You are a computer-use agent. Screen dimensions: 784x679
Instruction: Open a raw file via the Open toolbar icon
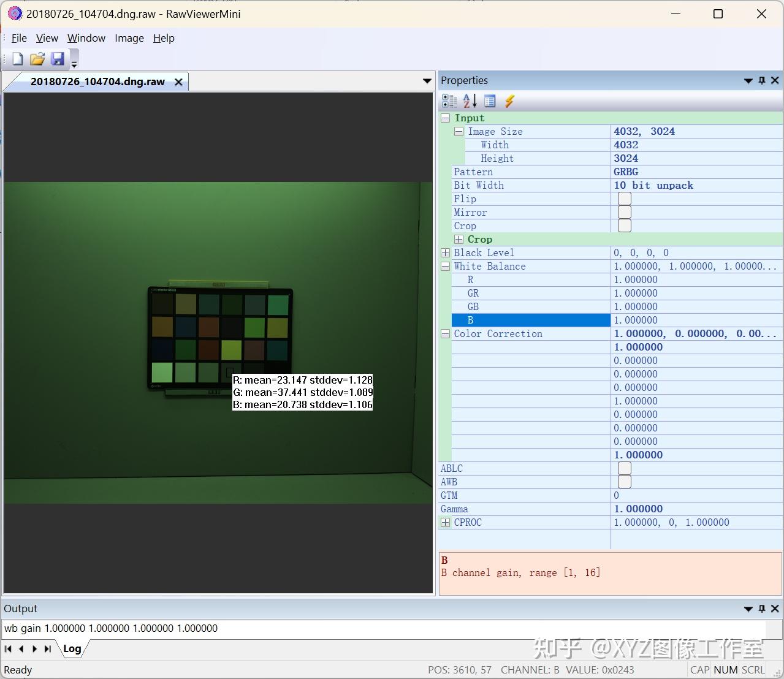pos(37,58)
